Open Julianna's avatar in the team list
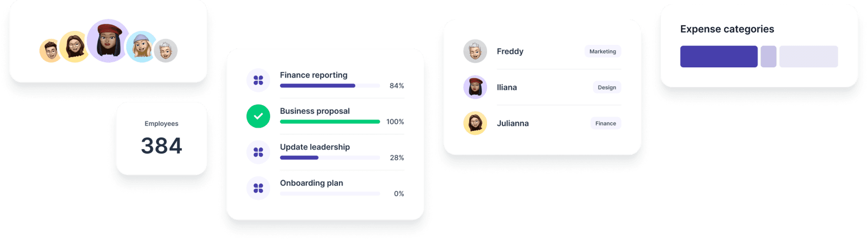 475,123
